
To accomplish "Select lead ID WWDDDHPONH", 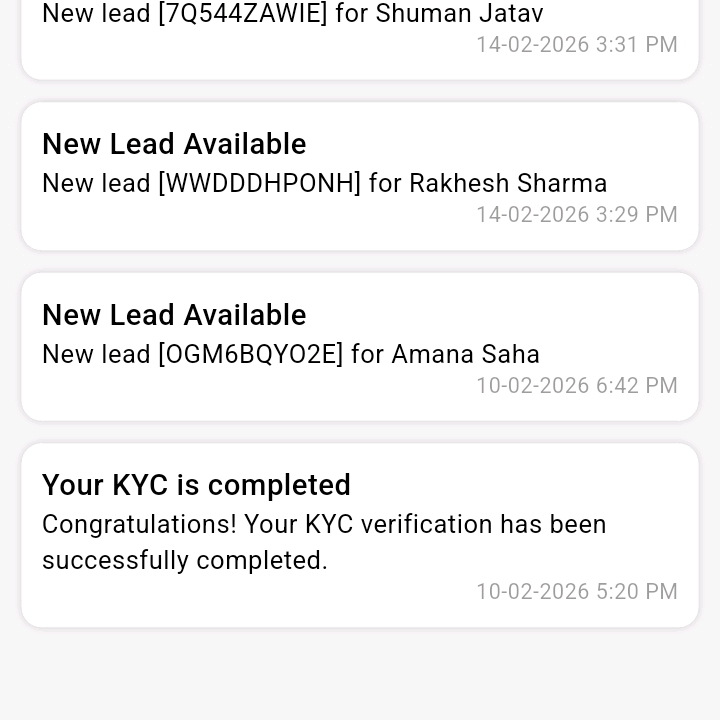I will (259, 183).
